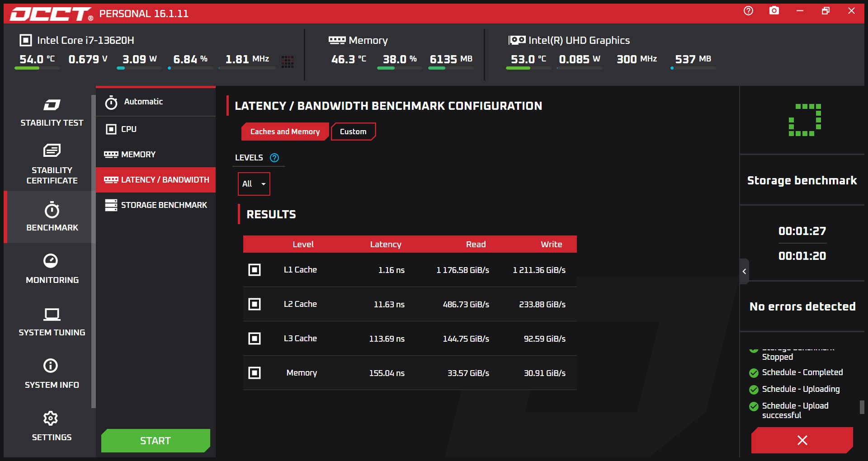Click the Schedule - Uploading check icon
The image size is (868, 461).
754,390
